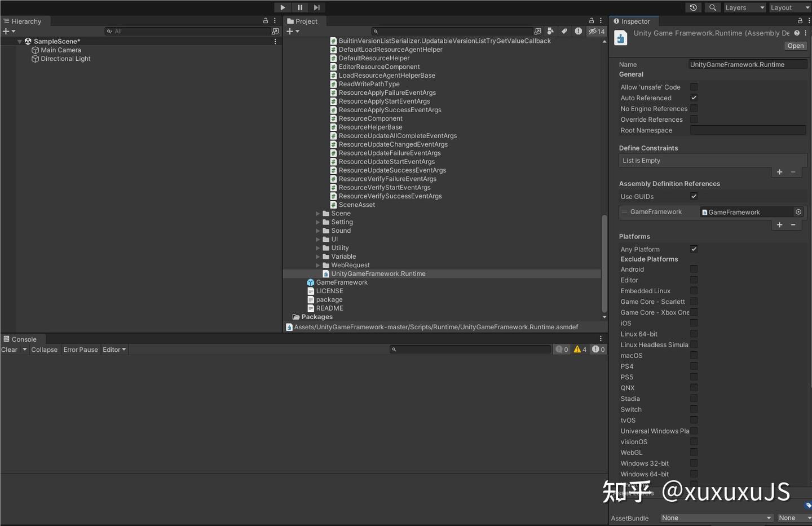Screen dimensions: 812x526
Task: Check the Android exclude platform checkbox
Action: [694, 269]
